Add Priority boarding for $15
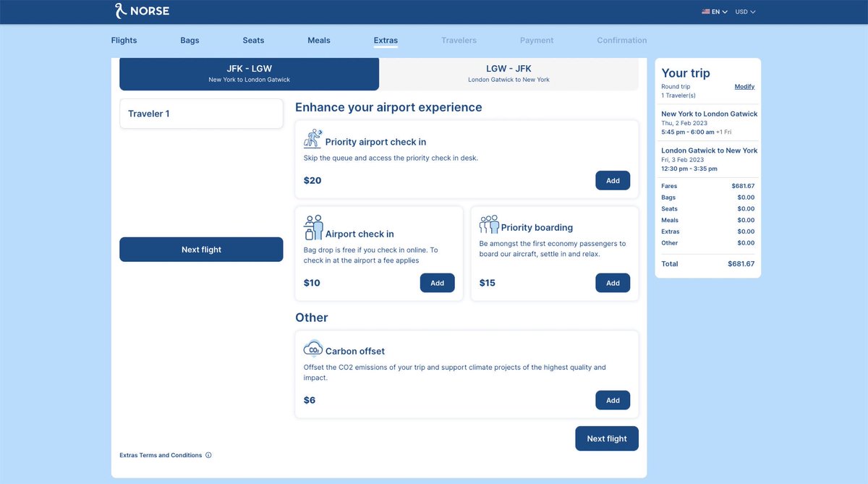 click(x=613, y=283)
